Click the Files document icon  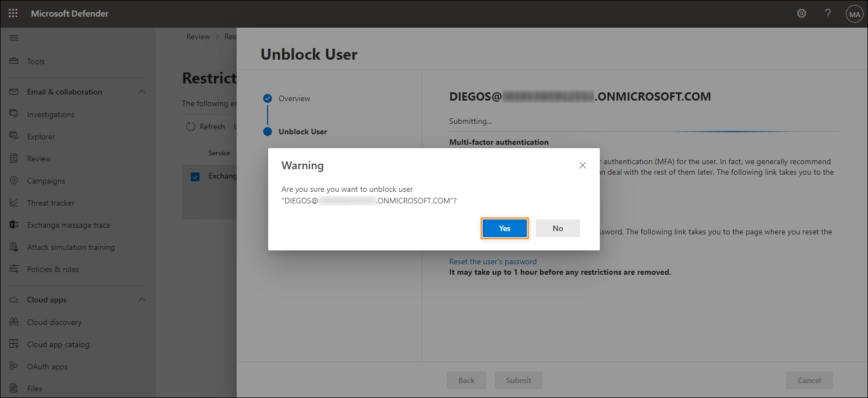(14, 388)
